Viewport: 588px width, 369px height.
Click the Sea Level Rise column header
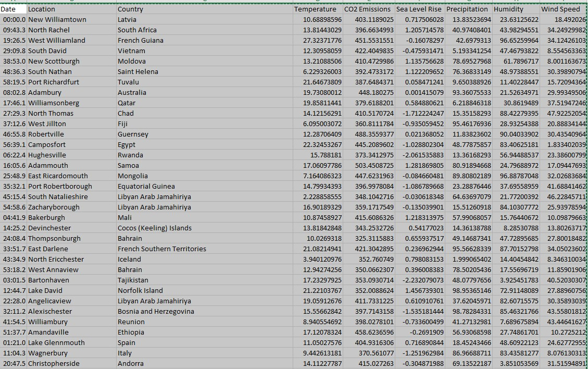pos(419,9)
